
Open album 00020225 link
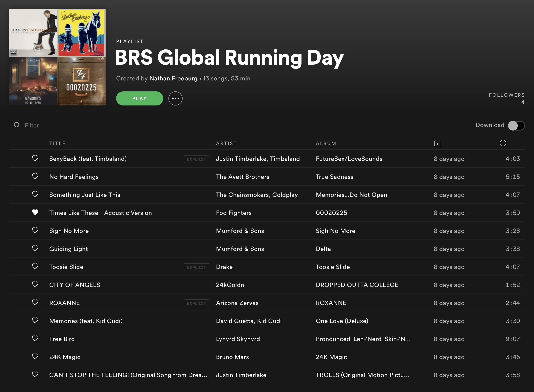[331, 213]
